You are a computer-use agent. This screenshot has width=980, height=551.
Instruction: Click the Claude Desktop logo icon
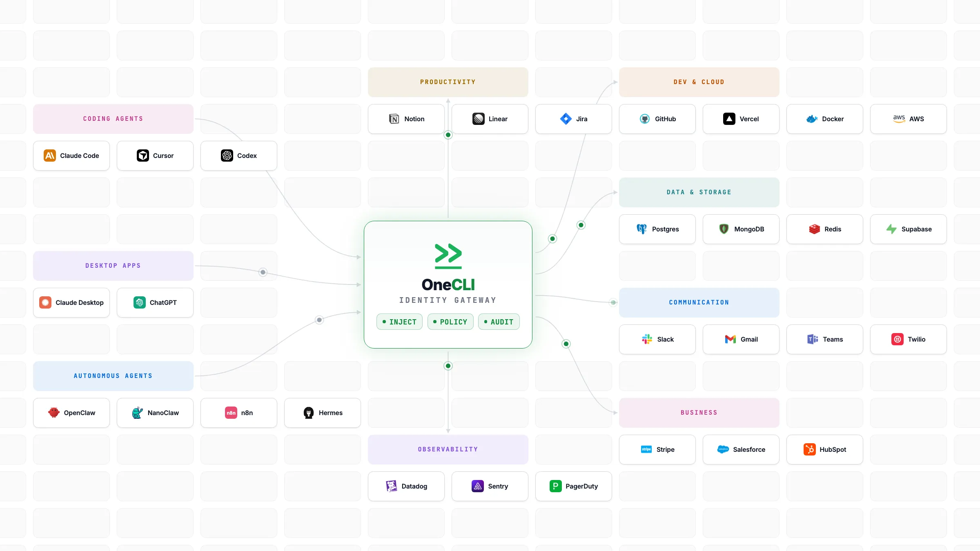[45, 302]
